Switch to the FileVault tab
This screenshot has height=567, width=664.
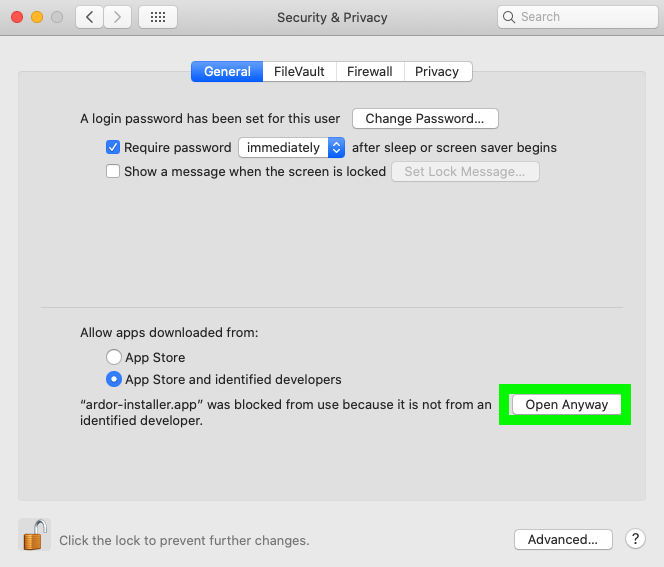click(x=299, y=71)
